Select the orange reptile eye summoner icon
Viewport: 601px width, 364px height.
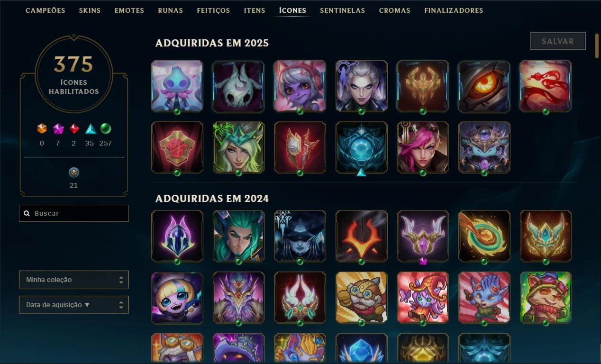pos(484,86)
